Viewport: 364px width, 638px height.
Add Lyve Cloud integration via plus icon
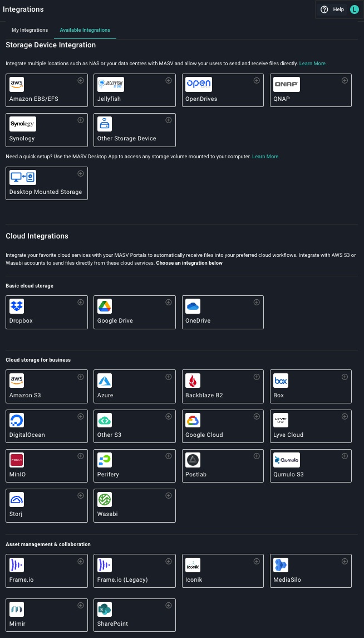[x=345, y=416]
